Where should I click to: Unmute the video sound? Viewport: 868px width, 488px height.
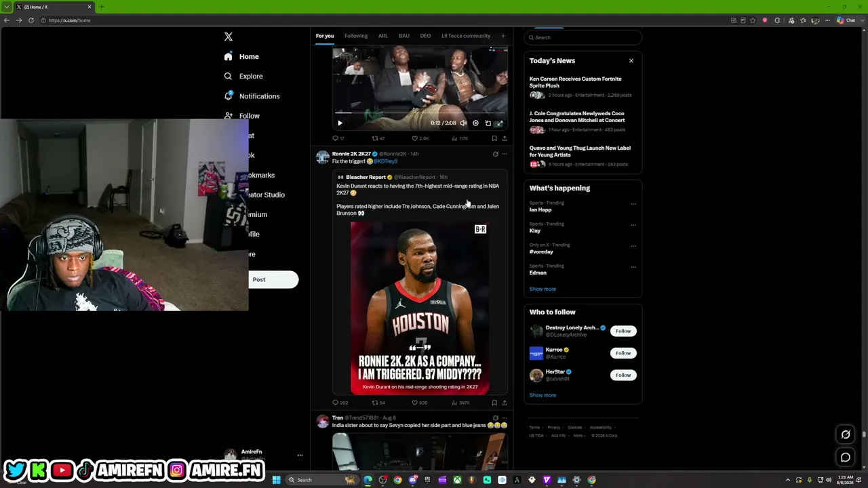(x=463, y=123)
